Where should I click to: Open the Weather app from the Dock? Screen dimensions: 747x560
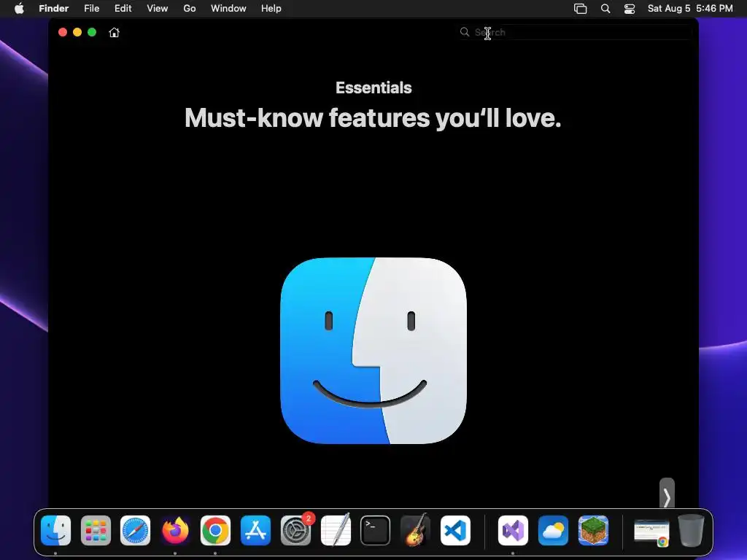[553, 531]
